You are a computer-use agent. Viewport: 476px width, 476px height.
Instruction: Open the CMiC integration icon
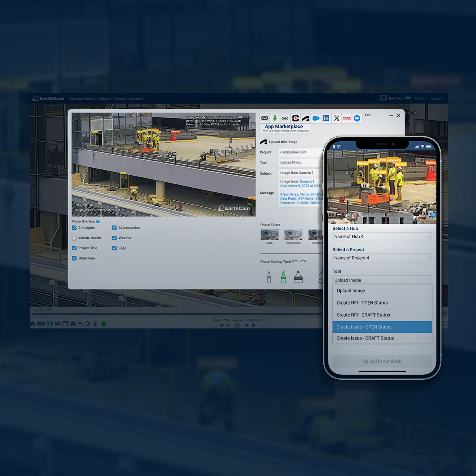point(347,118)
